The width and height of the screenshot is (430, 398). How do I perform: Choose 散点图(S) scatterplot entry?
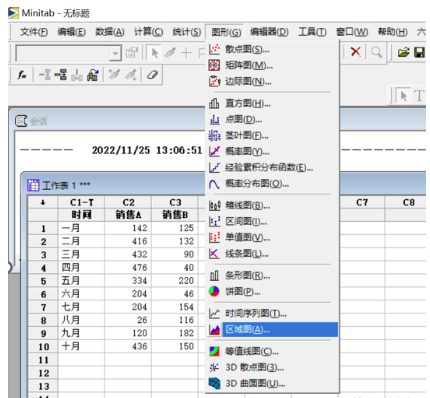272,49
